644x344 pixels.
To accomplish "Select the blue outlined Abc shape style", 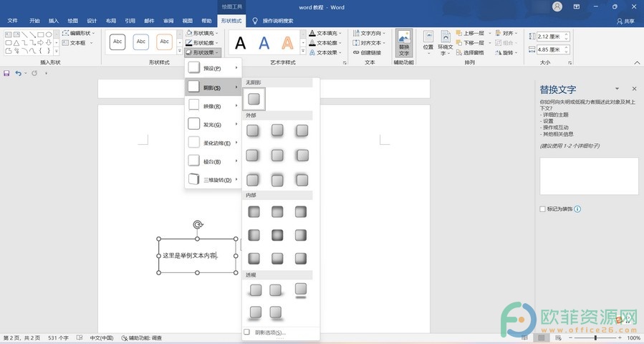I will click(141, 42).
